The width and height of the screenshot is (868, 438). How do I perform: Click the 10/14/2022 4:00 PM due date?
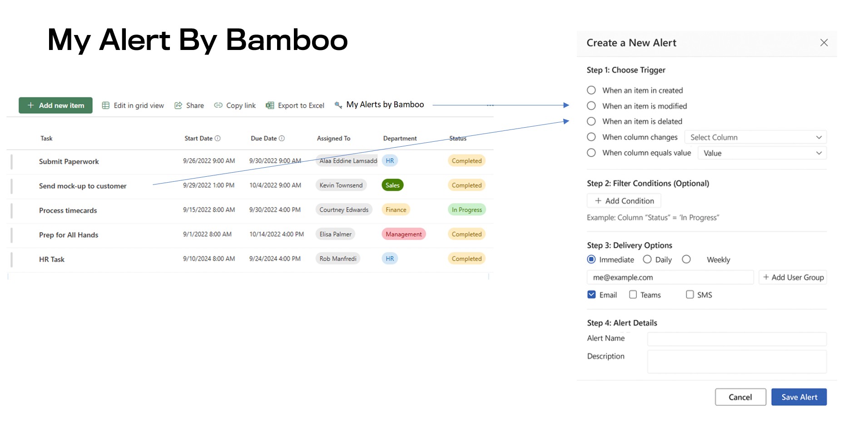coord(276,234)
